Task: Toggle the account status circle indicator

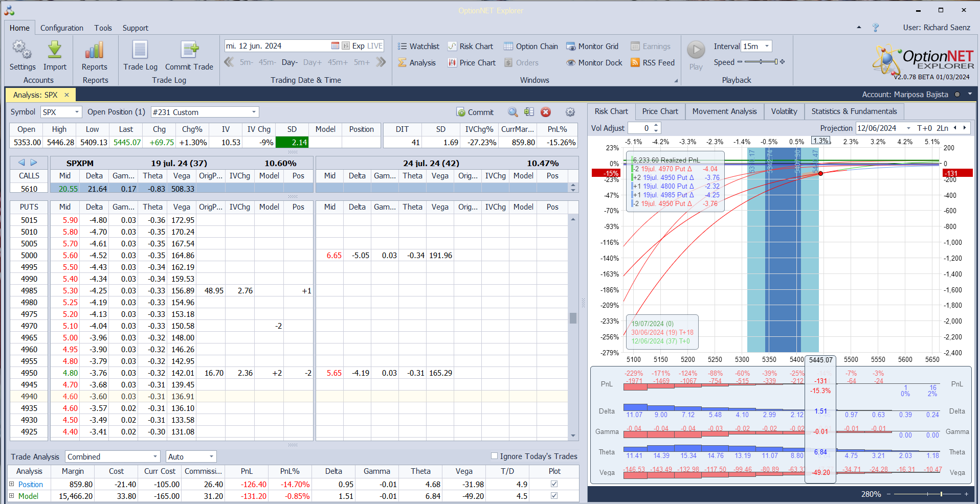Action: 957,95
